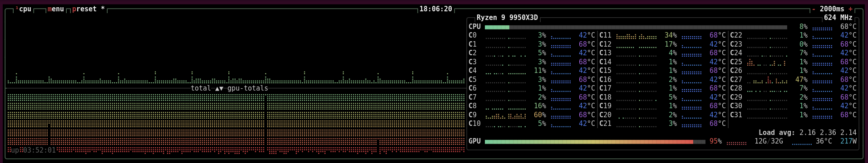Viewport: 868px width, 163px height.
Task: Click the C23 0% usage value
Action: (804, 44)
